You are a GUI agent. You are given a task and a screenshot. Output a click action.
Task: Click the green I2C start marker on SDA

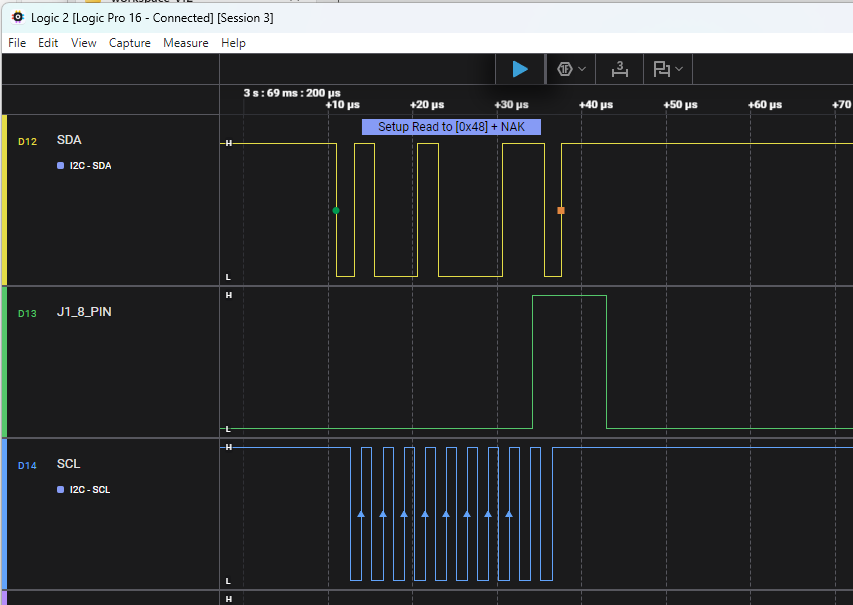pos(336,211)
